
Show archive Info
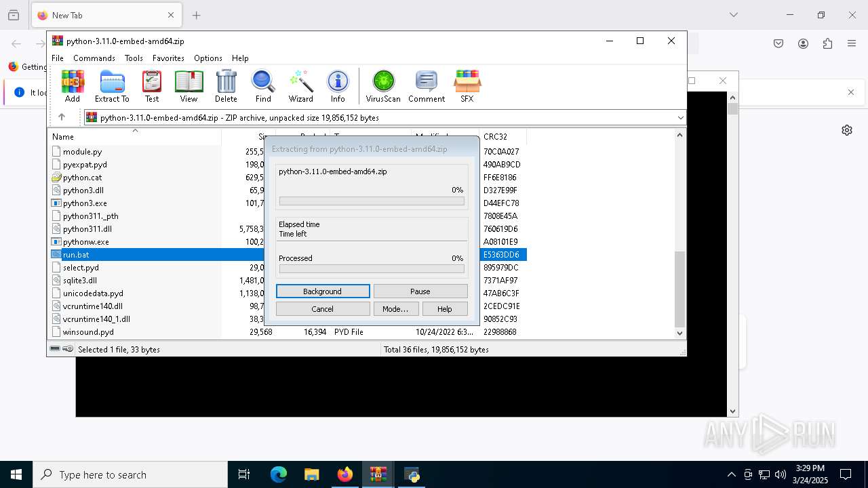338,86
